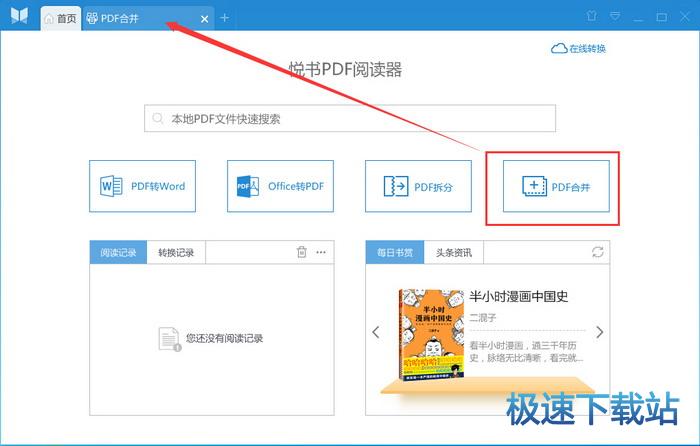700x446 pixels.
Task: Select the 头条资讯 tab
Action: [454, 252]
